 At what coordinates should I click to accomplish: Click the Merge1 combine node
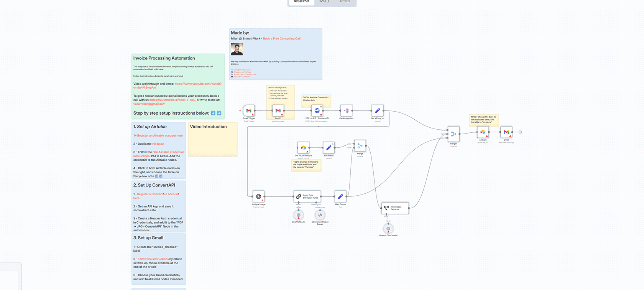point(453,134)
